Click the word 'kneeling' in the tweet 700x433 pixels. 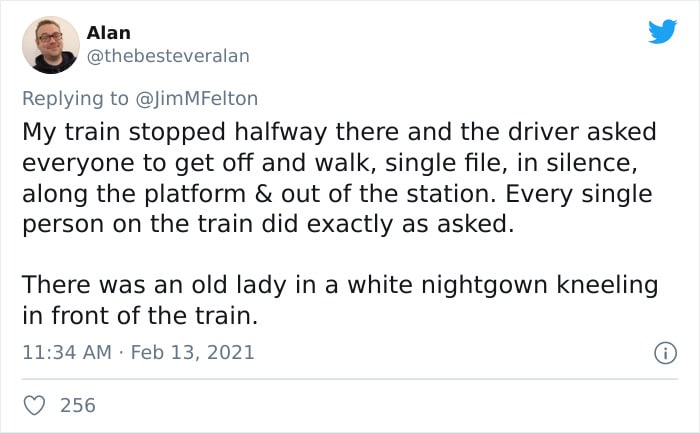click(607, 286)
